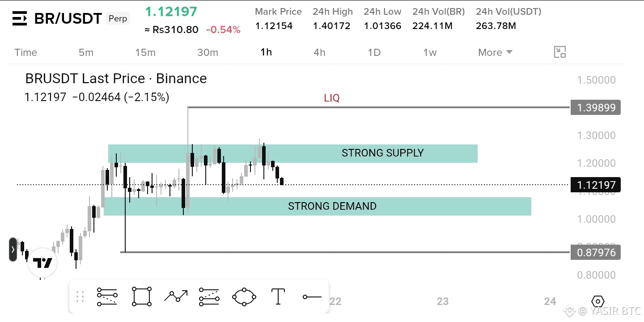Select the Fibonacci retracement drawing tool

tap(107, 297)
